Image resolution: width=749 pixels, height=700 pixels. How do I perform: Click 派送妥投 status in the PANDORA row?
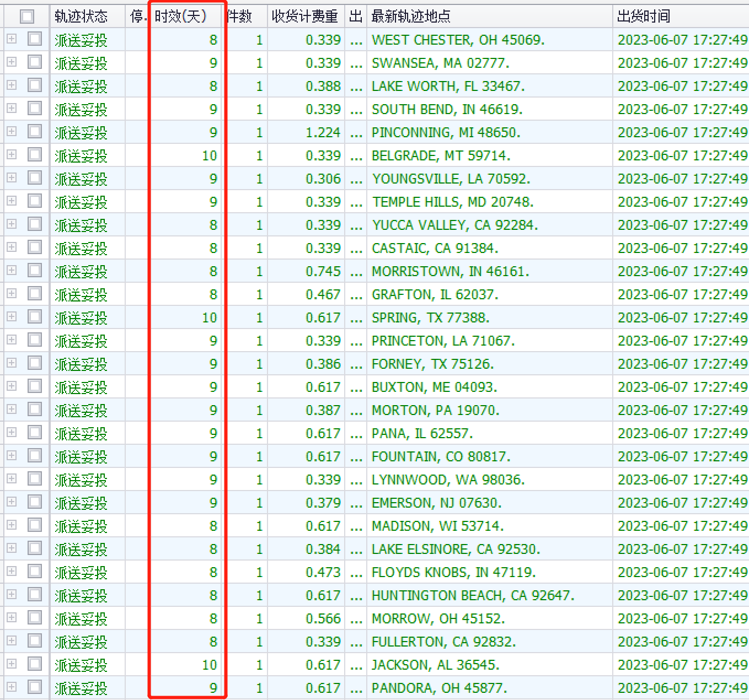coord(81,688)
